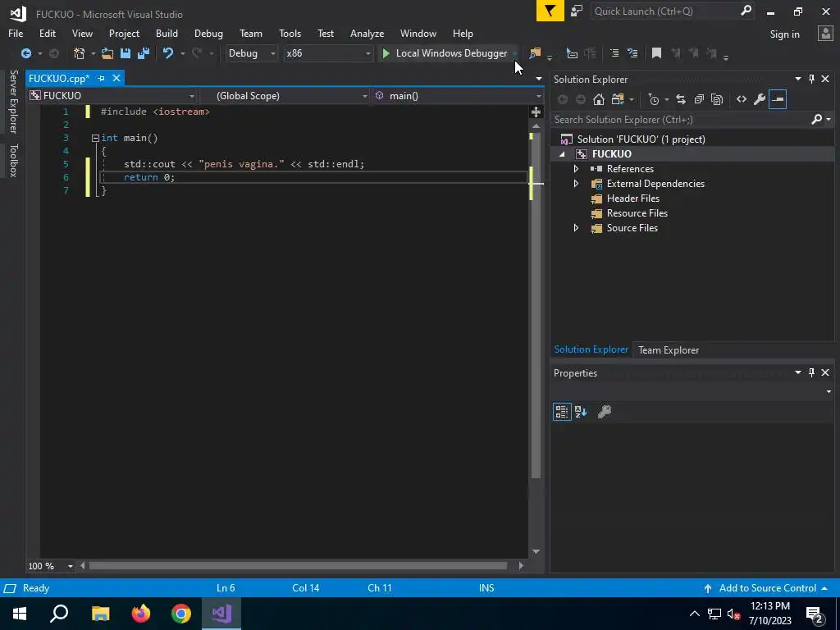
Task: Click the Comment Out Selected Lines icon
Action: 614,53
